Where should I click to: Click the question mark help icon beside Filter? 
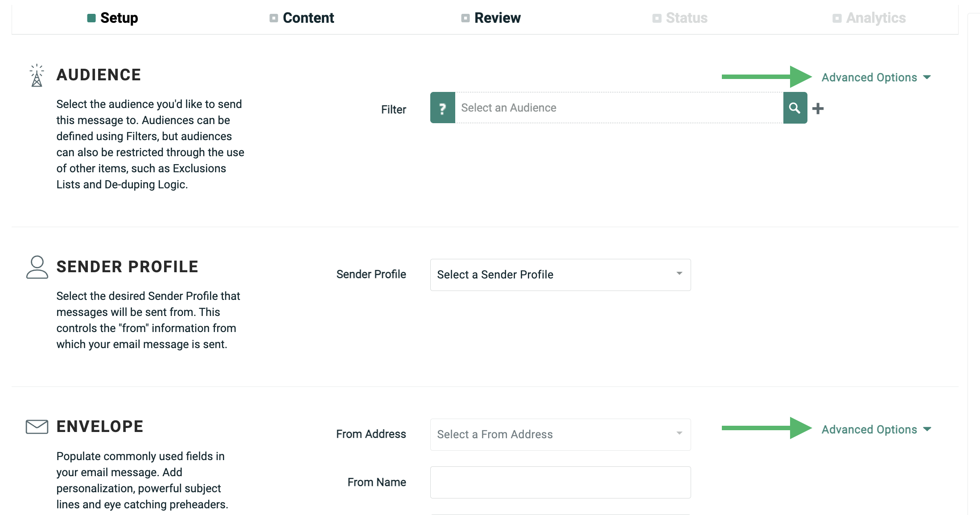(442, 108)
